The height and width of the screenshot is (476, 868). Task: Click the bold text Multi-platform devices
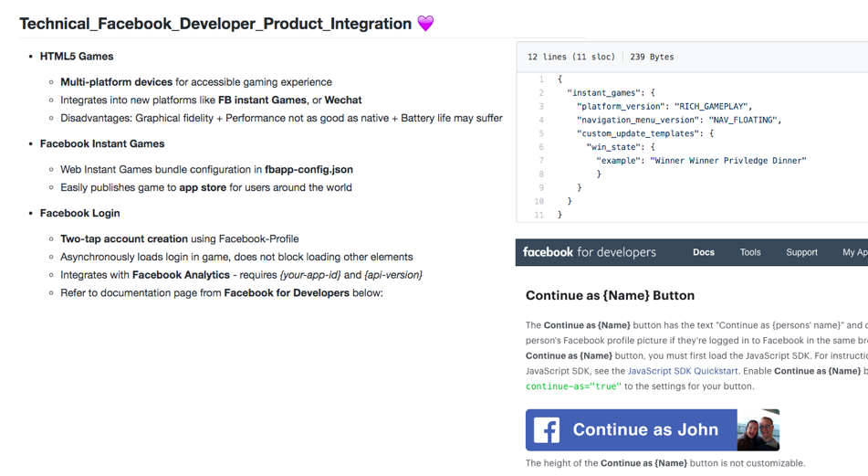(116, 82)
